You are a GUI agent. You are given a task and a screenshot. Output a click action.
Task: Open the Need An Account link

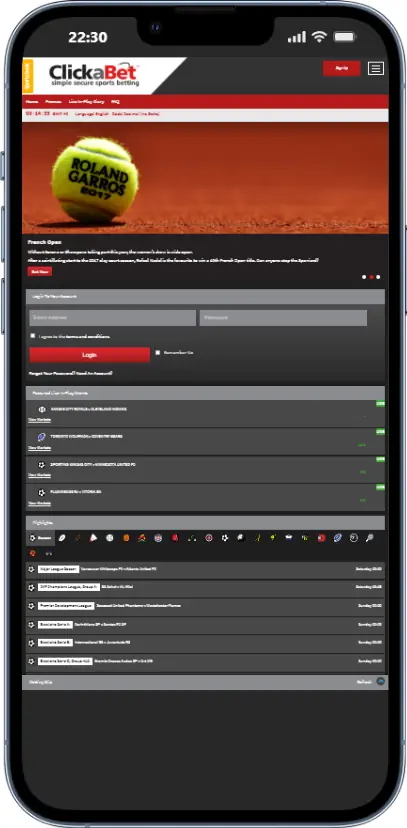click(93, 373)
